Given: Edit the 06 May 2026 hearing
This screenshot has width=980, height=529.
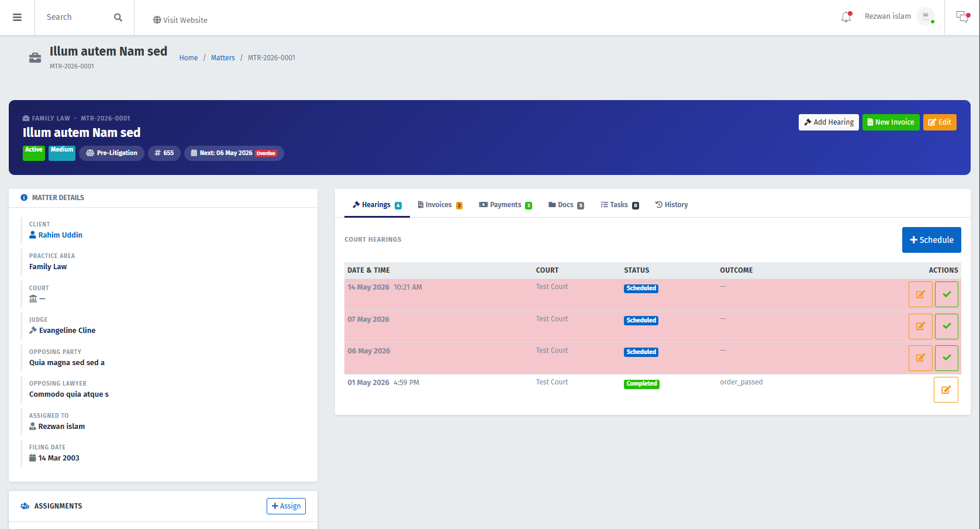Looking at the screenshot, I should coord(920,358).
